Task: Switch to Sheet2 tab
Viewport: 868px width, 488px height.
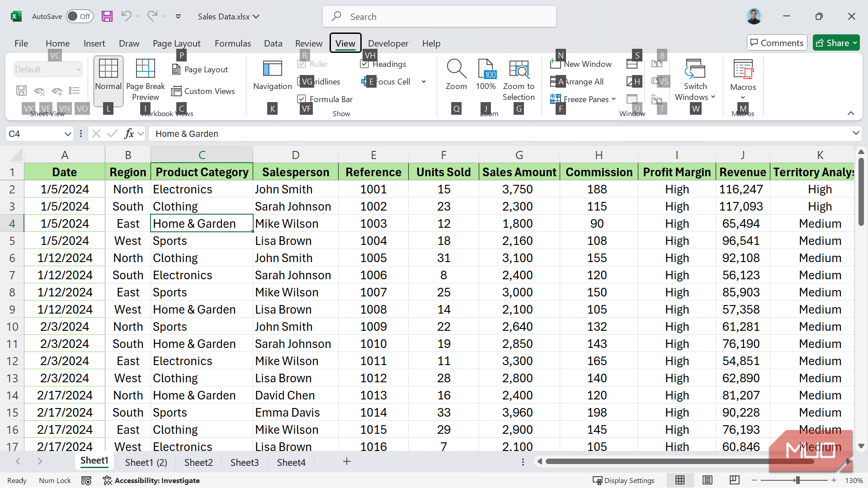Action: point(198,462)
